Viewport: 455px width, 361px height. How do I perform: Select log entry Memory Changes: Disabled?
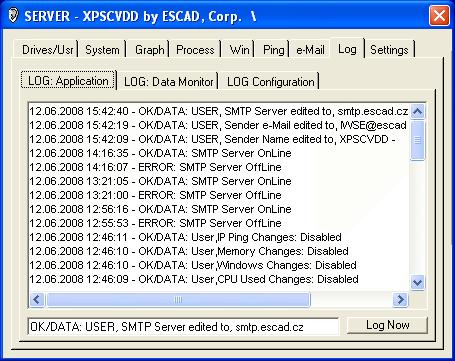click(x=219, y=251)
